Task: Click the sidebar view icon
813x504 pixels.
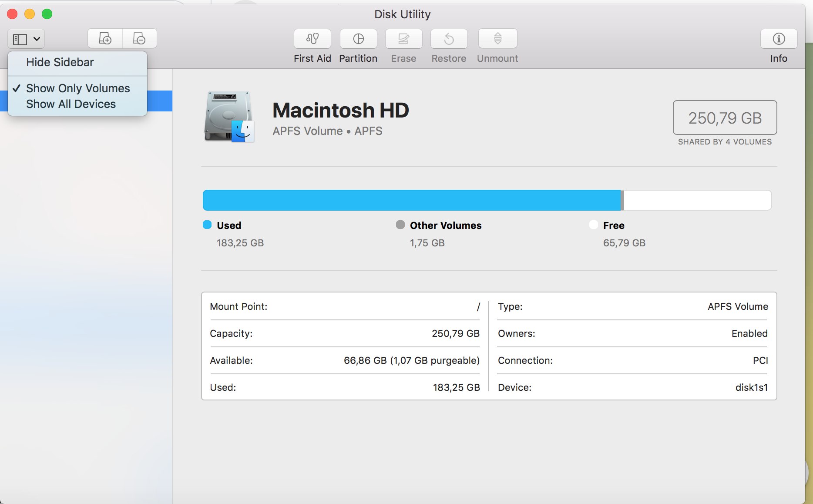Action: [20, 39]
